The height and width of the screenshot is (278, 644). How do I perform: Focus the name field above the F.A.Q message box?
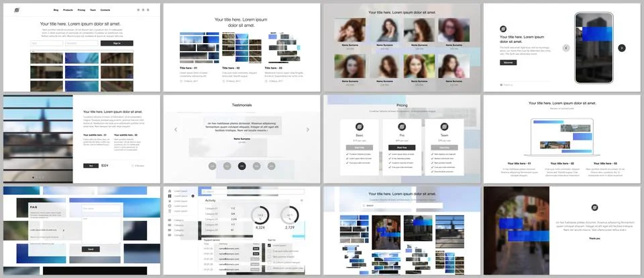point(101,208)
